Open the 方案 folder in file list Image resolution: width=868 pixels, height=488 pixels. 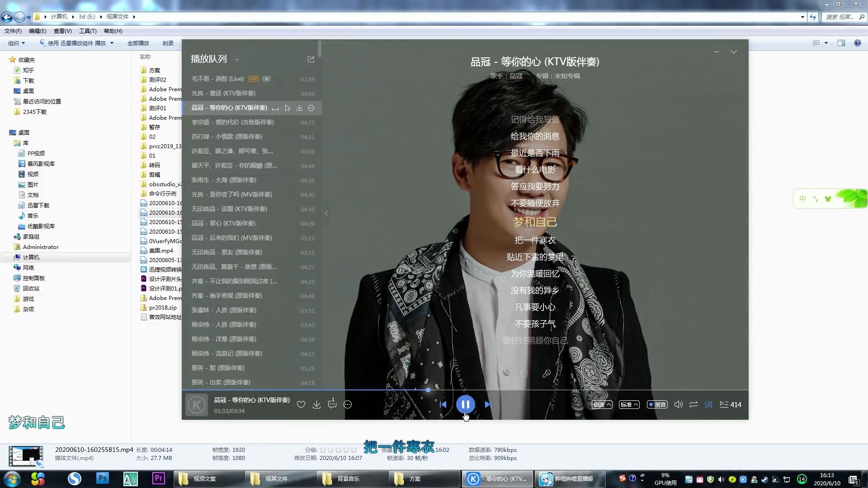[x=155, y=70]
